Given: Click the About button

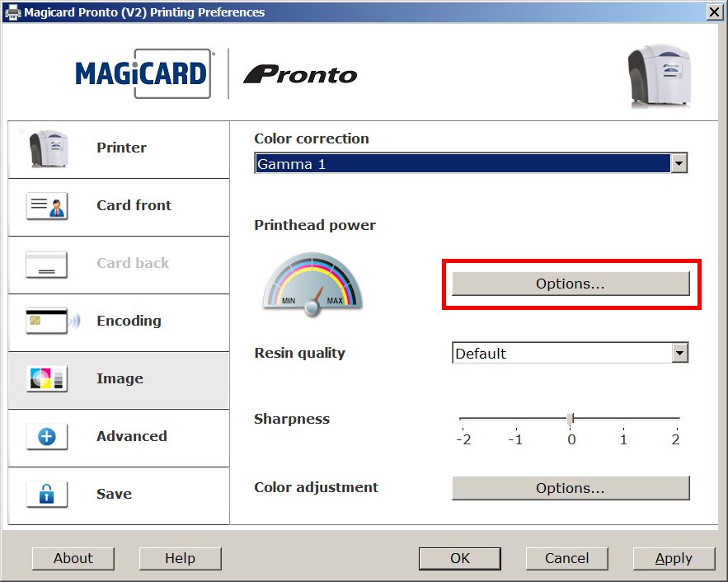Looking at the screenshot, I should pyautogui.click(x=73, y=558).
